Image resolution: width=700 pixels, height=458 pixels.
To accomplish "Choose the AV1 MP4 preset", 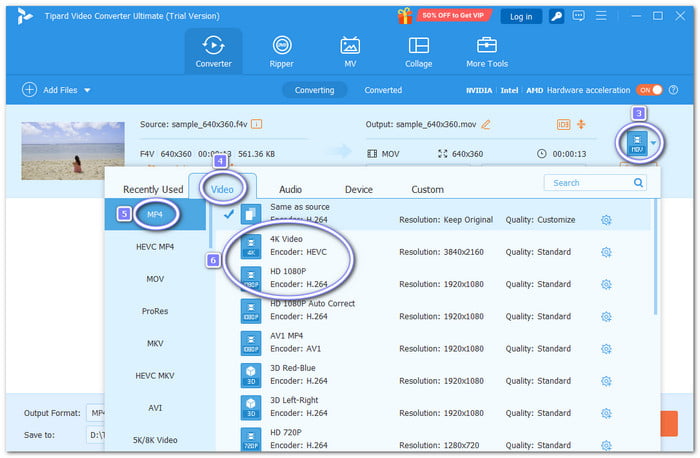I will [433, 343].
